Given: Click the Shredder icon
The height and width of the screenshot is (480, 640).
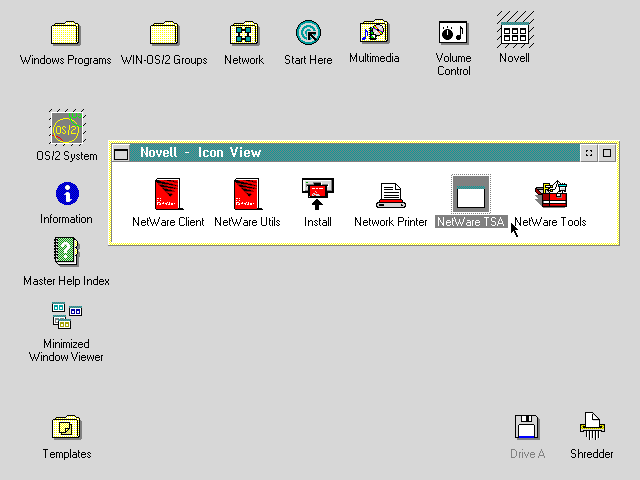Looking at the screenshot, I should pyautogui.click(x=592, y=426).
